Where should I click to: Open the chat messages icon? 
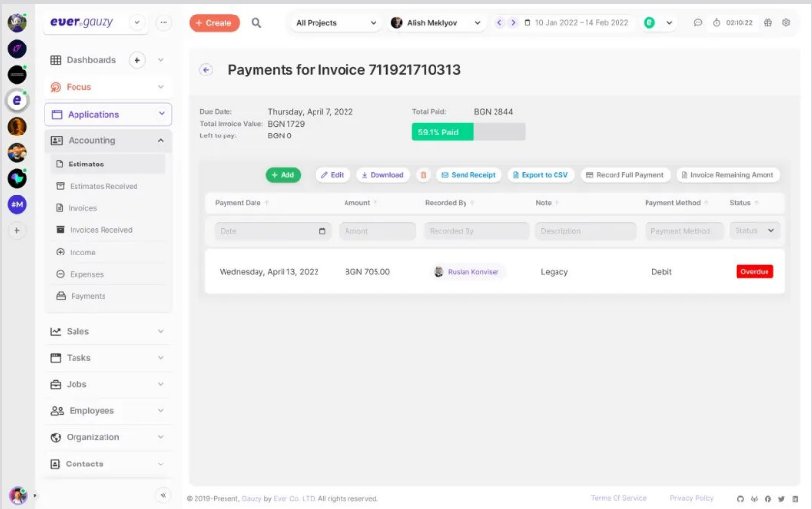coord(698,22)
